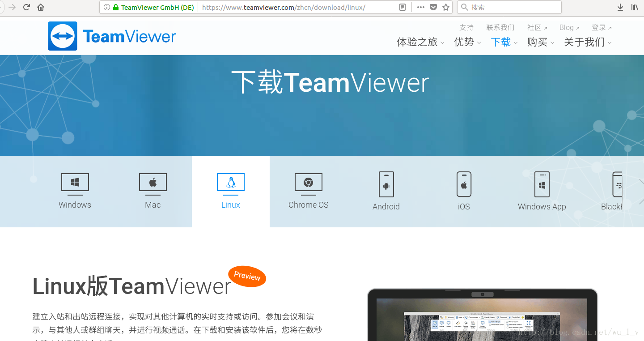Click the iOS tab label
The width and height of the screenshot is (644, 341).
pyautogui.click(x=464, y=207)
